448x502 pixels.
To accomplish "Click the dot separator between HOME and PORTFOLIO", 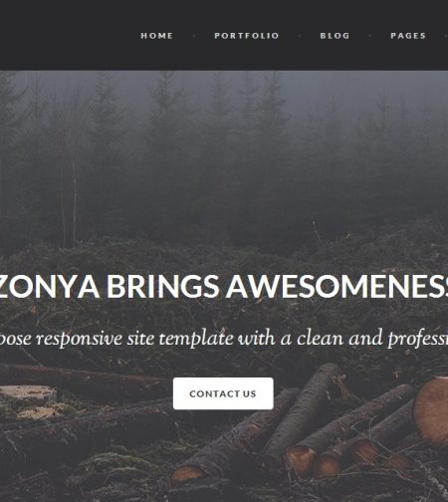I will click(x=194, y=36).
